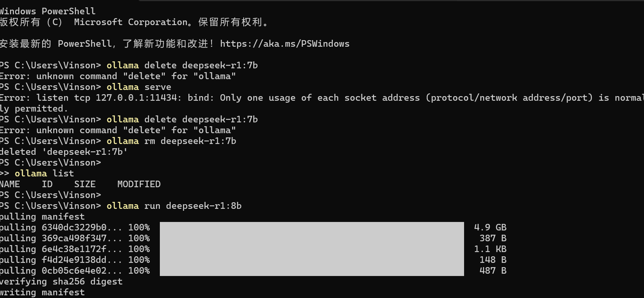Click the "ollama serve" command text
644x298 pixels.
click(x=139, y=87)
